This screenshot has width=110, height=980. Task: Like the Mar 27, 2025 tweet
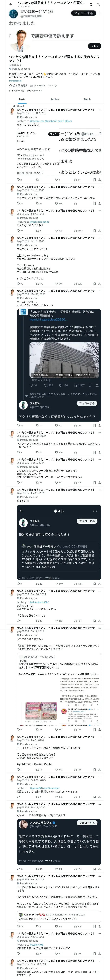(x=56, y=425)
